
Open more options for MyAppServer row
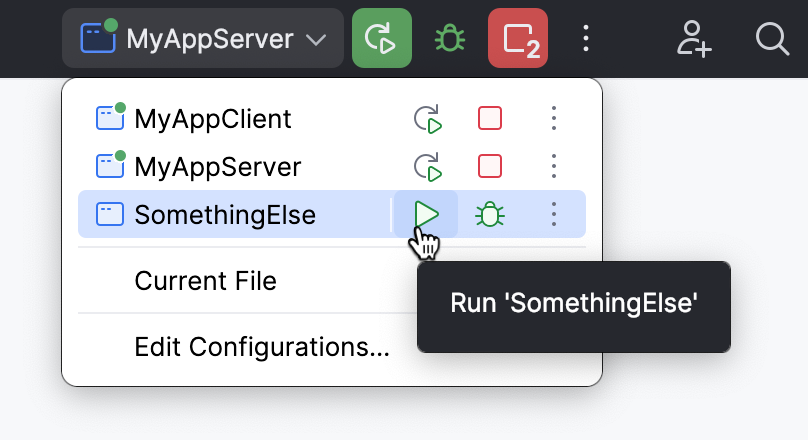click(x=553, y=166)
